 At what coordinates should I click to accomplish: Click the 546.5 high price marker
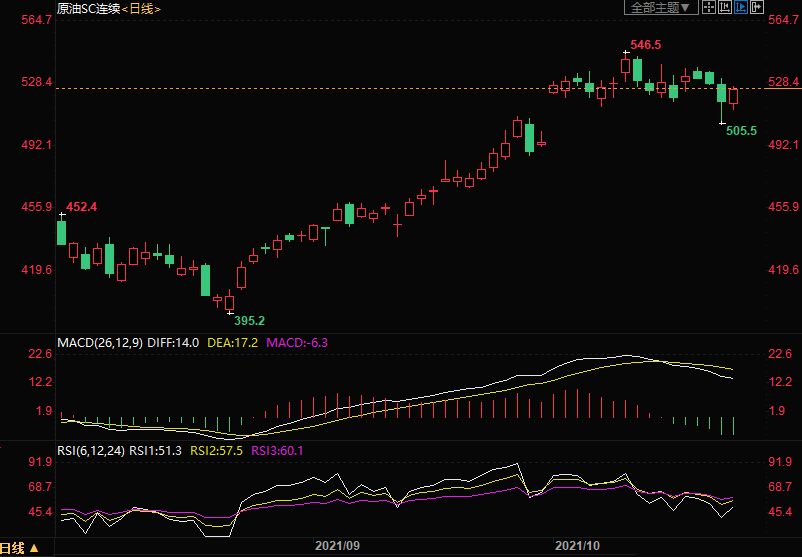pos(645,45)
